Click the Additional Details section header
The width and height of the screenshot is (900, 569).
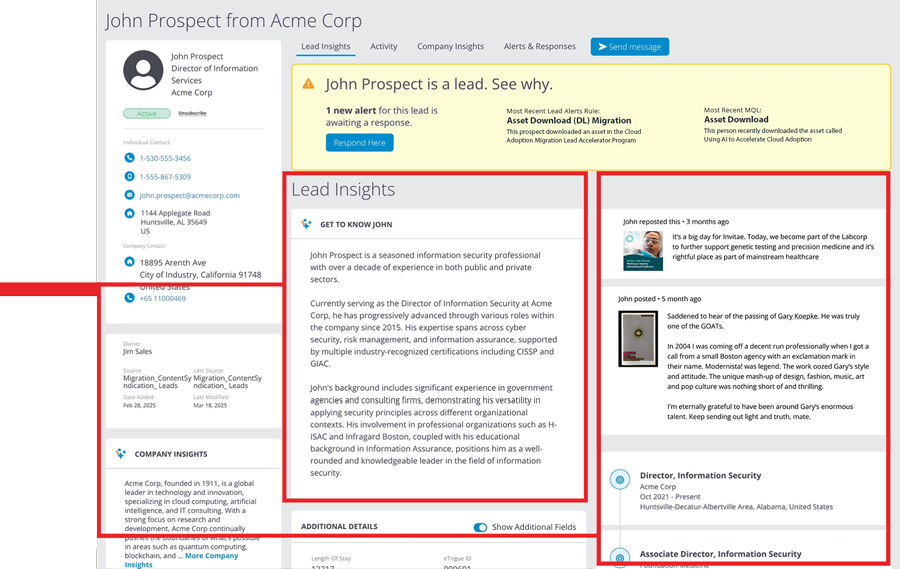click(339, 527)
